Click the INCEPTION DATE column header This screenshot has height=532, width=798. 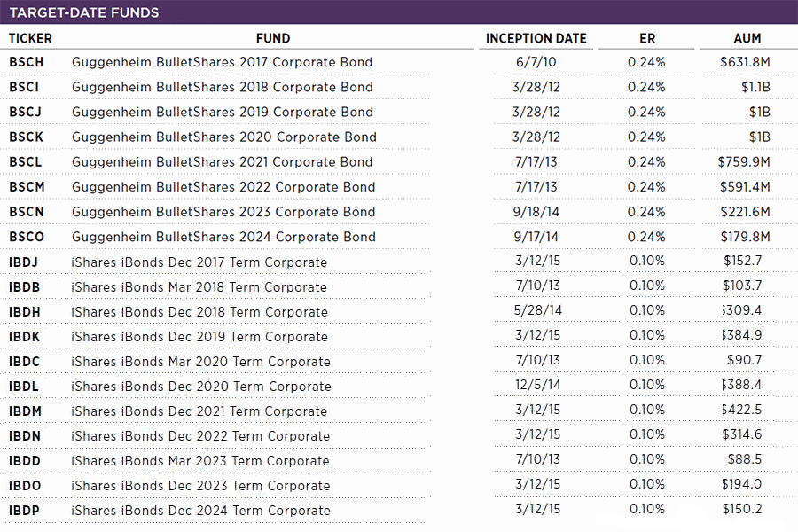536,38
